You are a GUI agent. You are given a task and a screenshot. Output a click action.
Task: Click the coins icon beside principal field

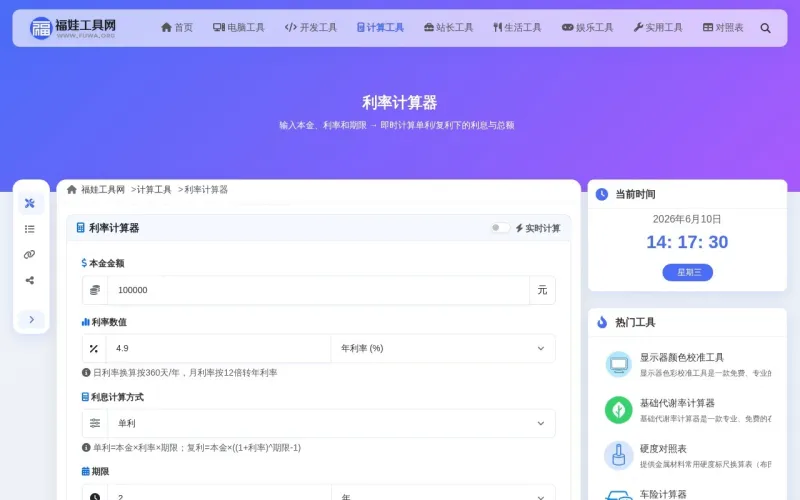coord(95,290)
